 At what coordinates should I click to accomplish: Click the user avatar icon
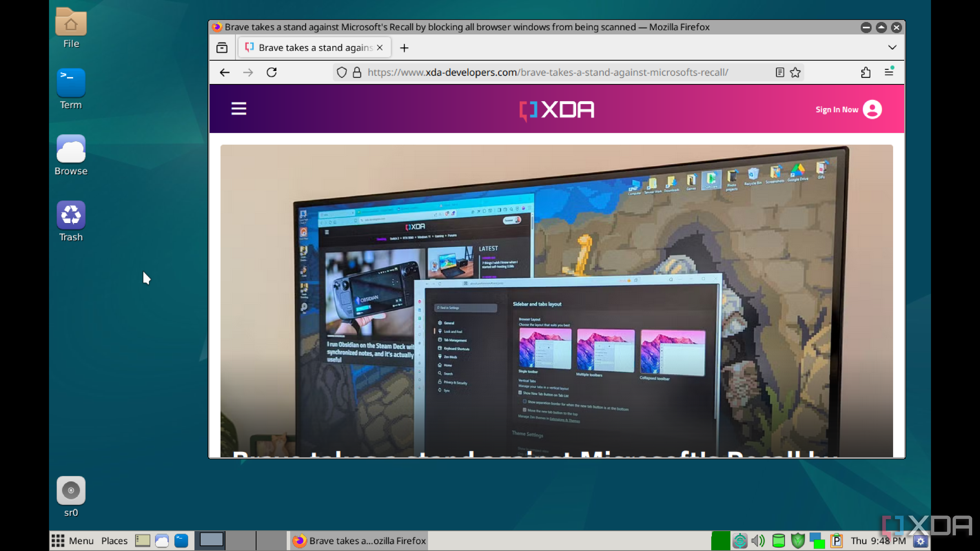[872, 109]
